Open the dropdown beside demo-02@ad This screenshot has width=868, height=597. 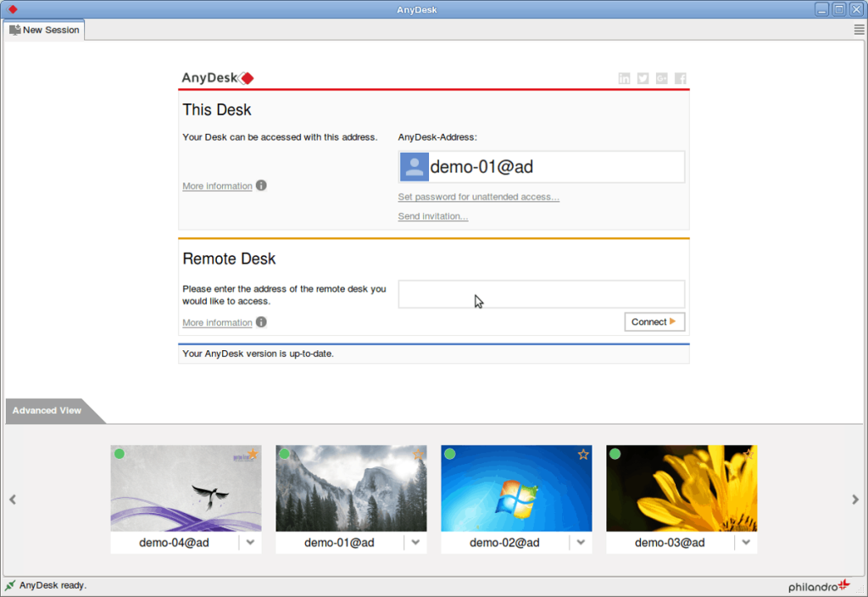[581, 543]
